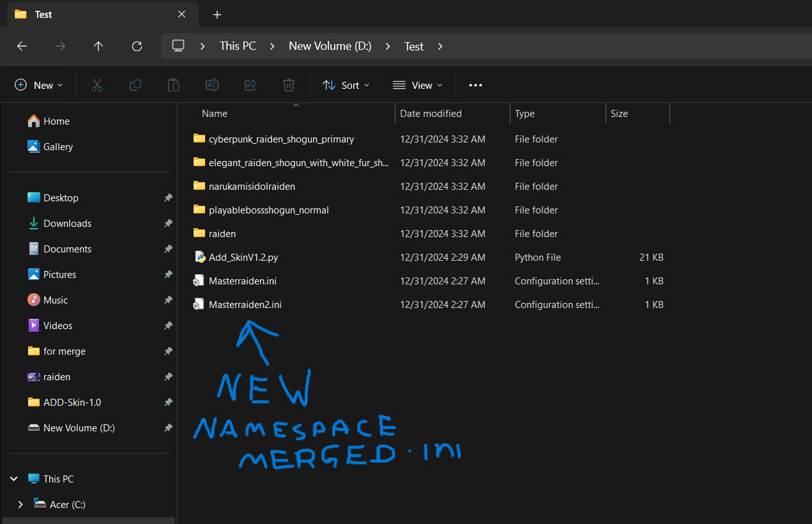
Task: Open New Volume (D:) from the breadcrumb
Action: click(330, 45)
